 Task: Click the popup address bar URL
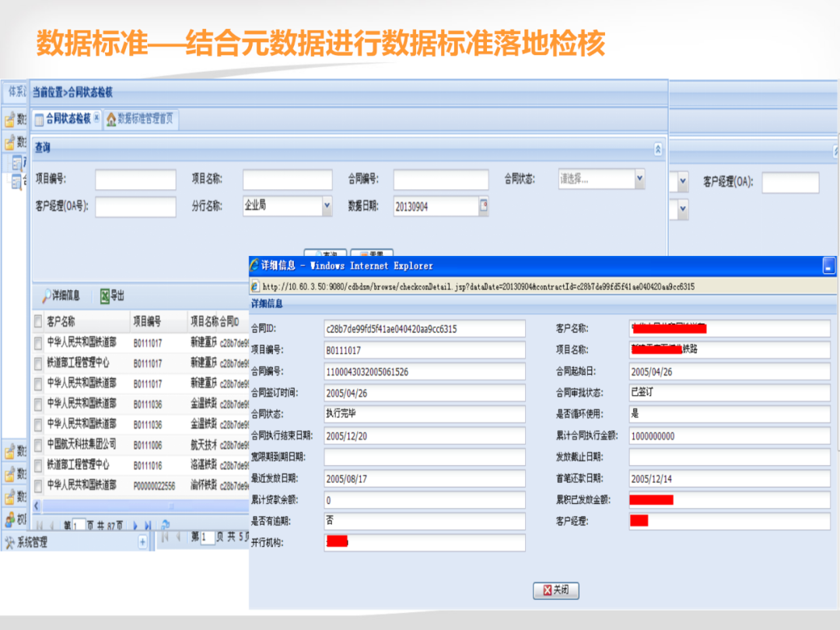(478, 287)
